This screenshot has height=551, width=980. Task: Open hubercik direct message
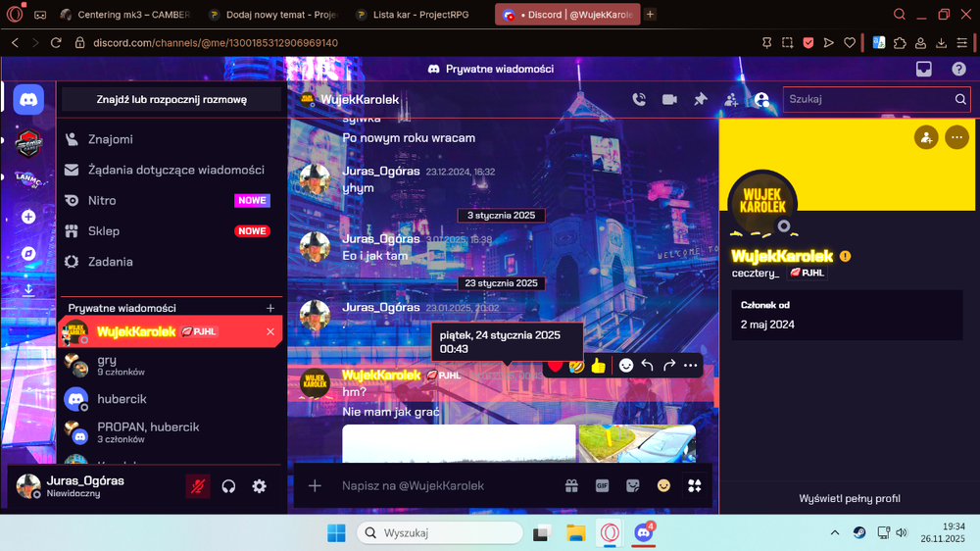pyautogui.click(x=170, y=399)
